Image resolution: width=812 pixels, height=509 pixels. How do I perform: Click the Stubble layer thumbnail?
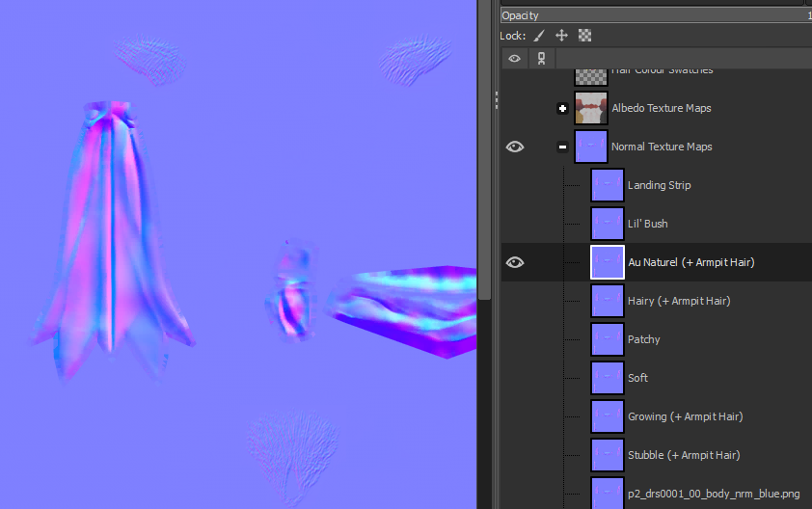coord(608,455)
